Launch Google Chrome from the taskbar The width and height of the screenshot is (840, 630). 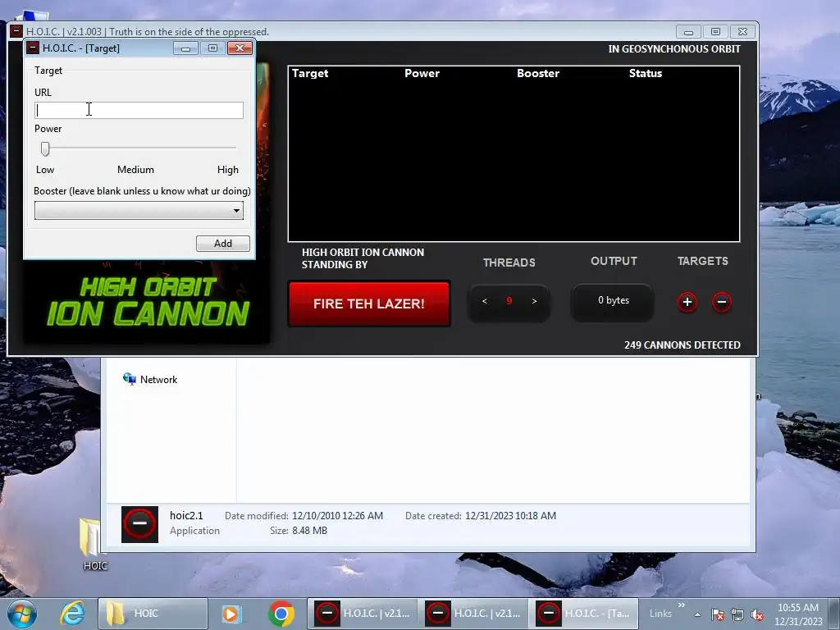281,614
